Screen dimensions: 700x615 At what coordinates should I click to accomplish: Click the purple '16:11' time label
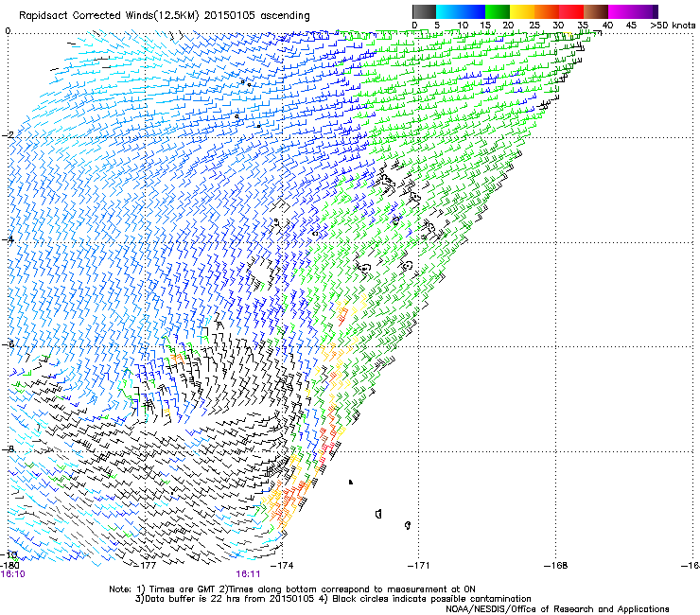pos(248,574)
